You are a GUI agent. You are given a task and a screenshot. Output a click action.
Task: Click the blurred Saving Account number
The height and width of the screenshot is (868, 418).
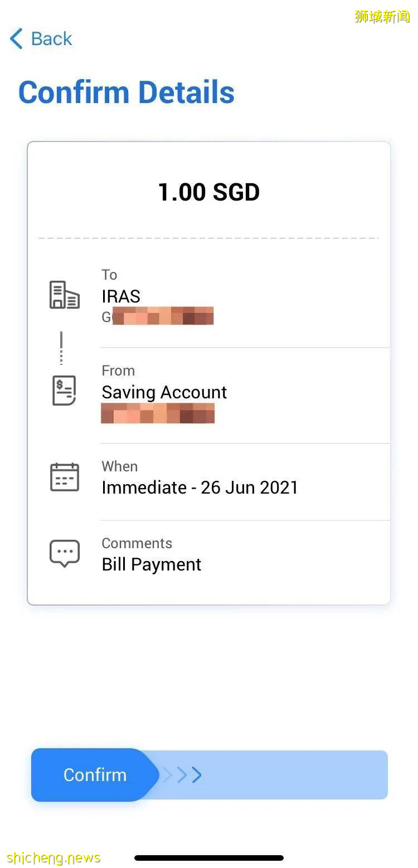158,413
